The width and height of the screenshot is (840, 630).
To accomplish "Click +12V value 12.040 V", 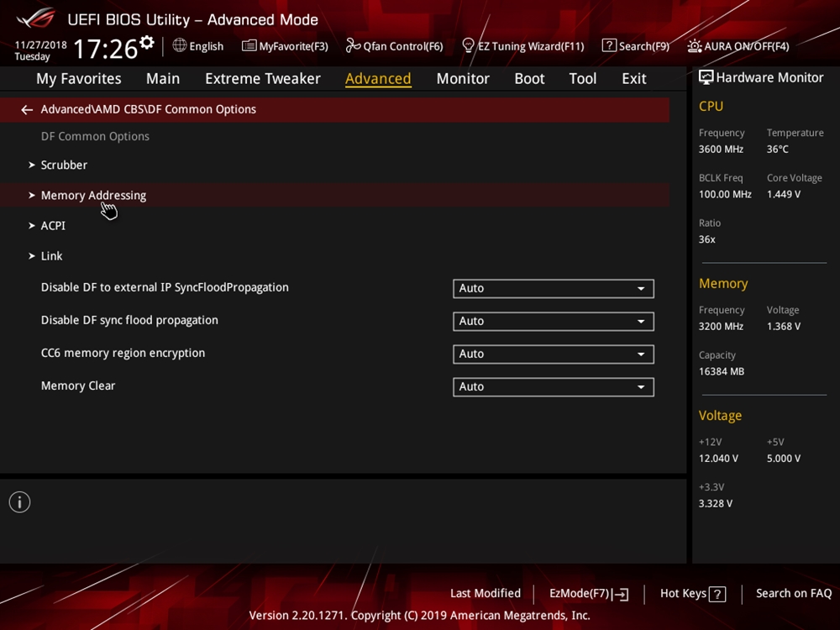I will click(x=718, y=459).
